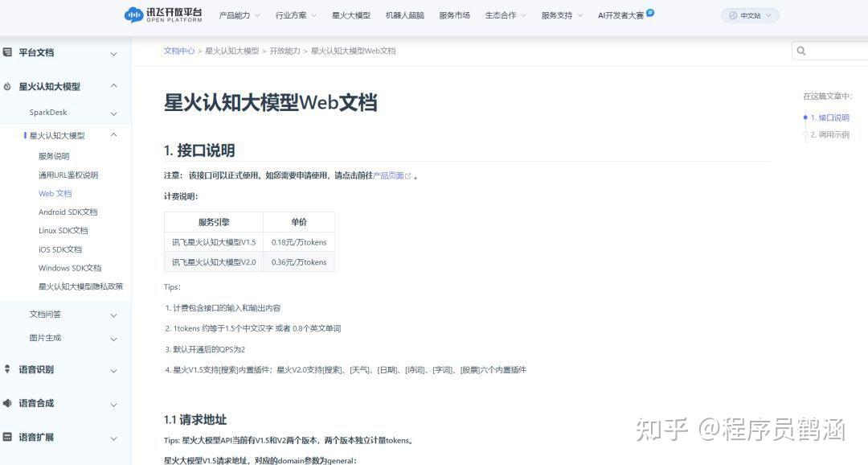868x465 pixels.
Task: Click the badge icon beside AI开发者大赛
Action: pos(650,12)
